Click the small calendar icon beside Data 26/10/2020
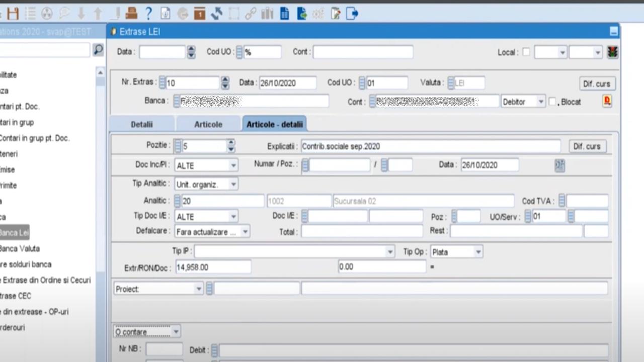This screenshot has height=362, width=644. pos(559,165)
